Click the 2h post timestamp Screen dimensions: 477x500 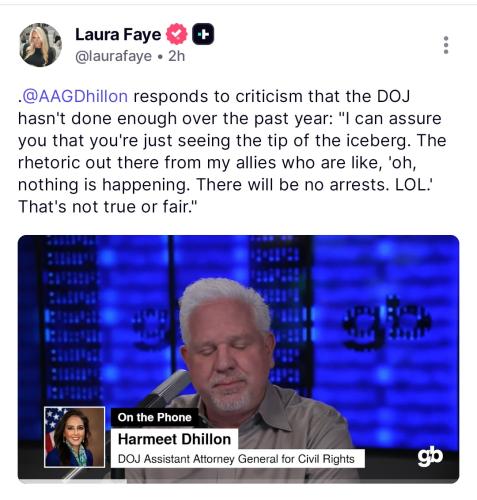coord(177,56)
